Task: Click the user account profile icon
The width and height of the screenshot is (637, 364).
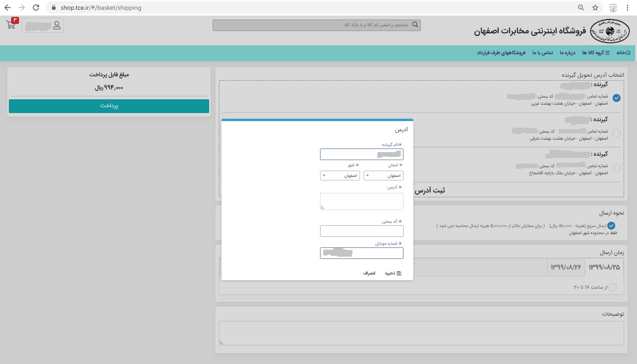Action: tap(57, 25)
